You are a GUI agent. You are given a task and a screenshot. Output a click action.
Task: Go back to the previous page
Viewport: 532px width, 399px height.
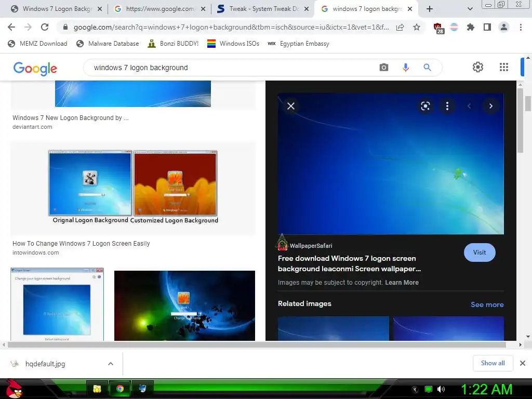pyautogui.click(x=11, y=27)
